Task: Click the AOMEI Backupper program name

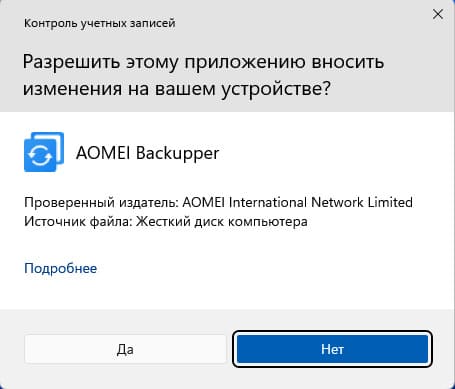Action: (x=147, y=154)
